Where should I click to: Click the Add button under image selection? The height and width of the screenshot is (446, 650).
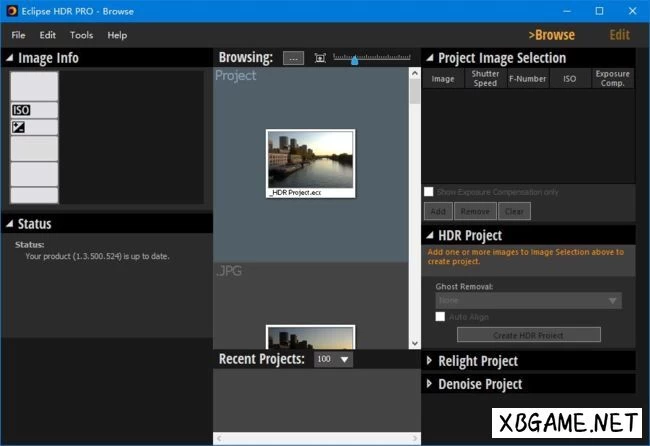point(437,211)
